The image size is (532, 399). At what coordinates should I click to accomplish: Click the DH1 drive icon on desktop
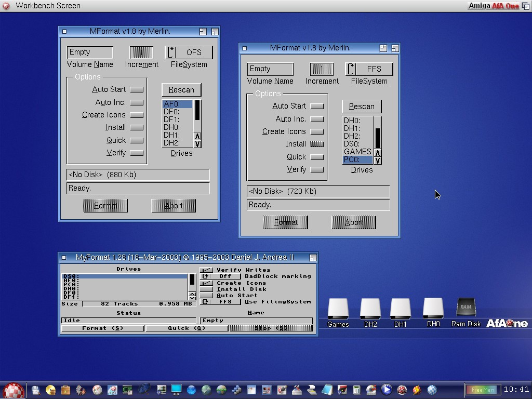[x=401, y=310]
